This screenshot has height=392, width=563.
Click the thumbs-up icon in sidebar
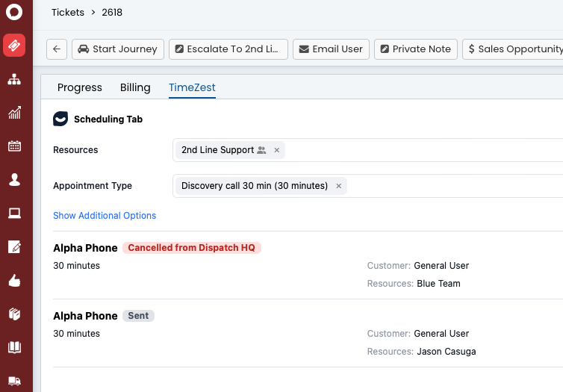click(x=14, y=281)
